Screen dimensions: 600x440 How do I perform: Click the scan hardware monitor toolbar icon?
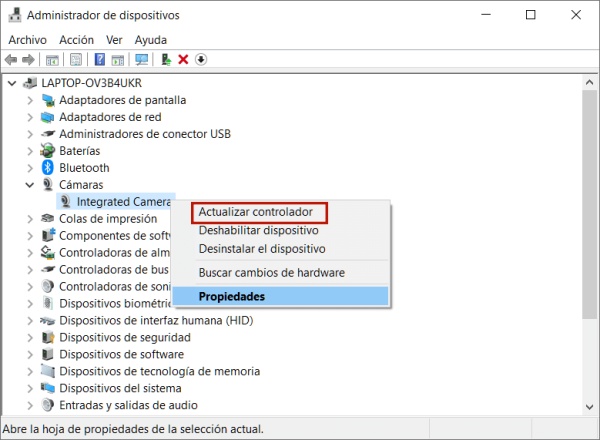(x=142, y=60)
